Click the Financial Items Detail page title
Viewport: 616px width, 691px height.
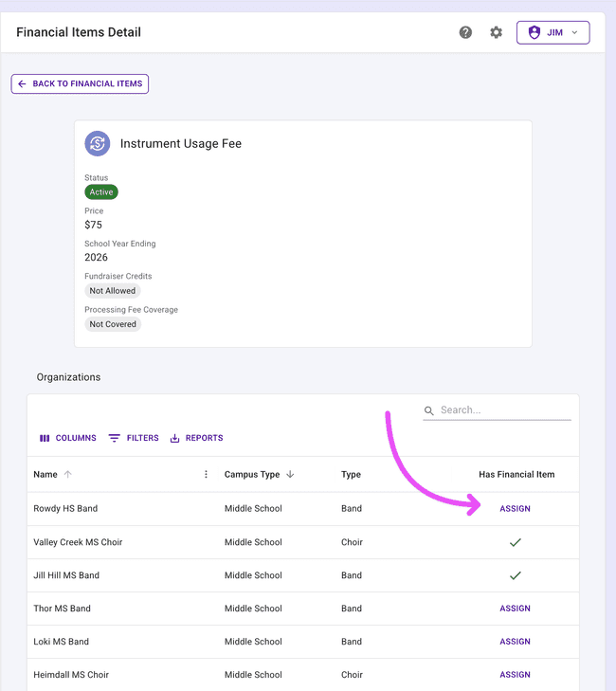click(79, 32)
